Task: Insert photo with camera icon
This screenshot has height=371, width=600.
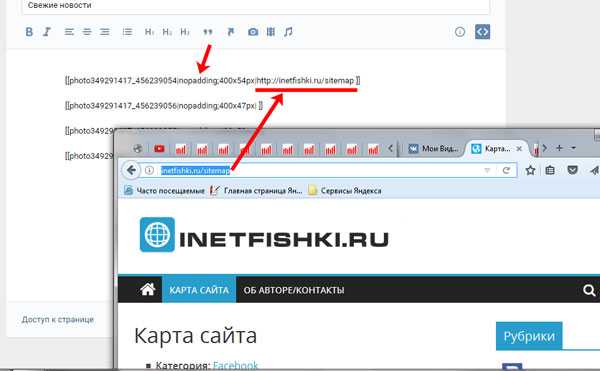Action: point(253,32)
